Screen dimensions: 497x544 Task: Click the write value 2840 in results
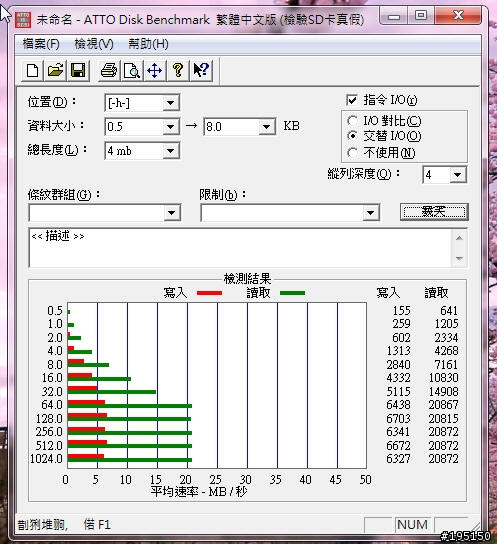pyautogui.click(x=399, y=365)
